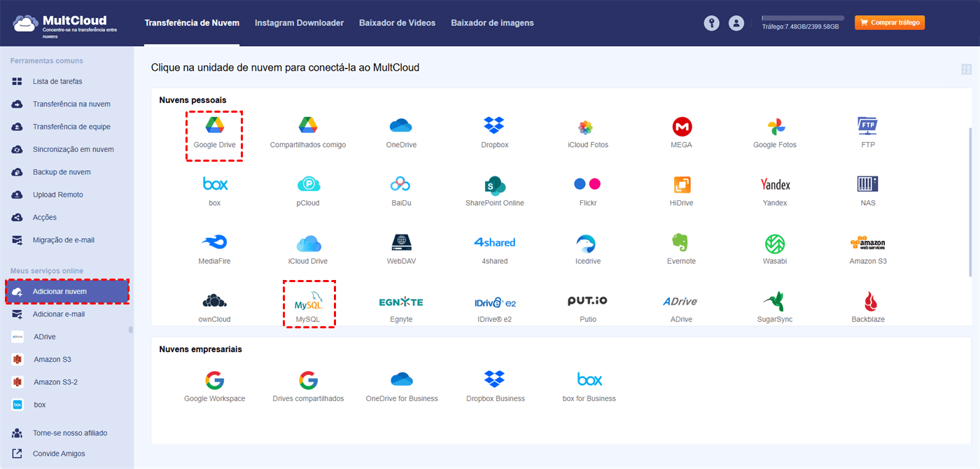The image size is (980, 469).
Task: Connect the Google Drive cloud
Action: pyautogui.click(x=214, y=125)
